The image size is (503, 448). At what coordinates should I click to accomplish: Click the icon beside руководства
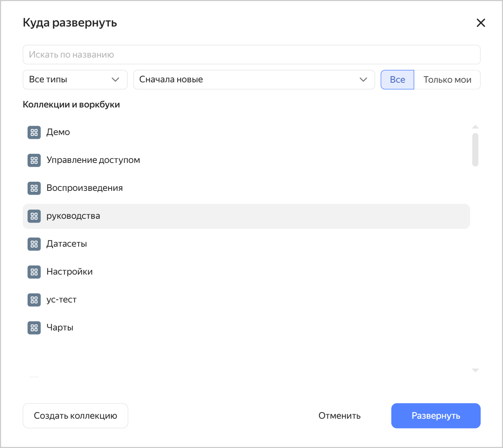tap(34, 216)
